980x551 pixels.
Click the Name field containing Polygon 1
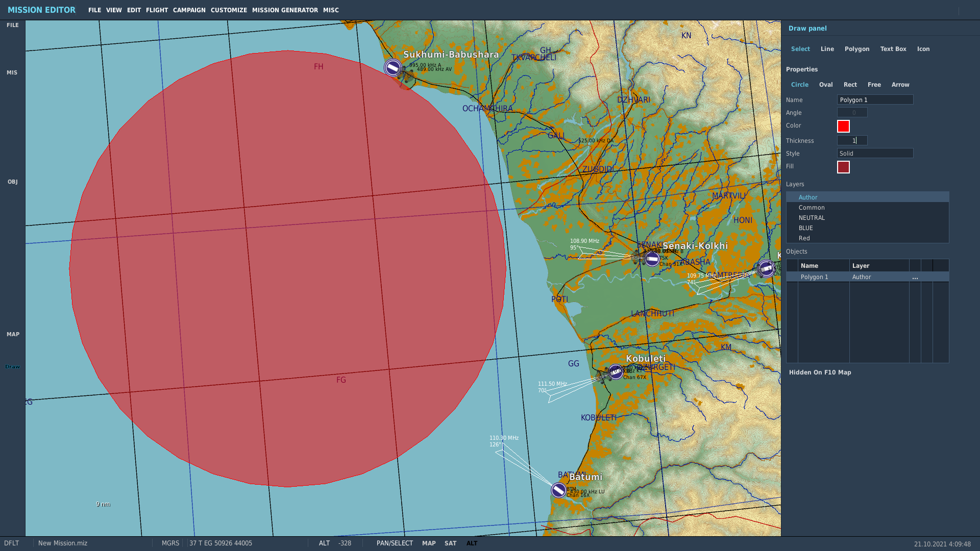click(x=875, y=99)
